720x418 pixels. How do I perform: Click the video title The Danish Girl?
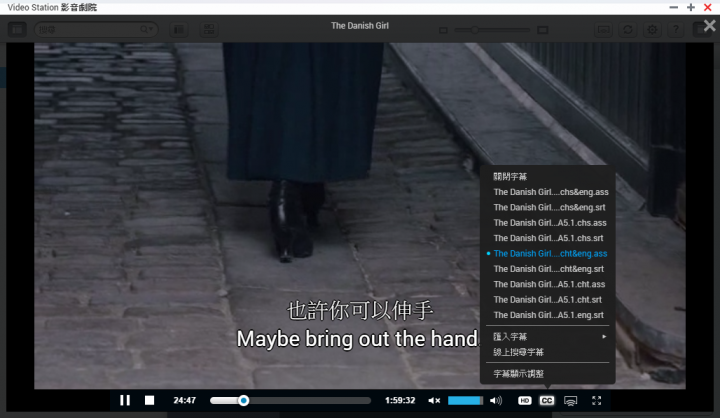pos(360,26)
